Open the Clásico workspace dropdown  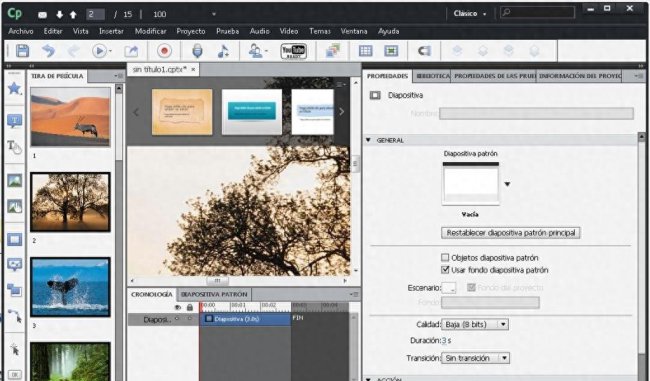point(470,14)
